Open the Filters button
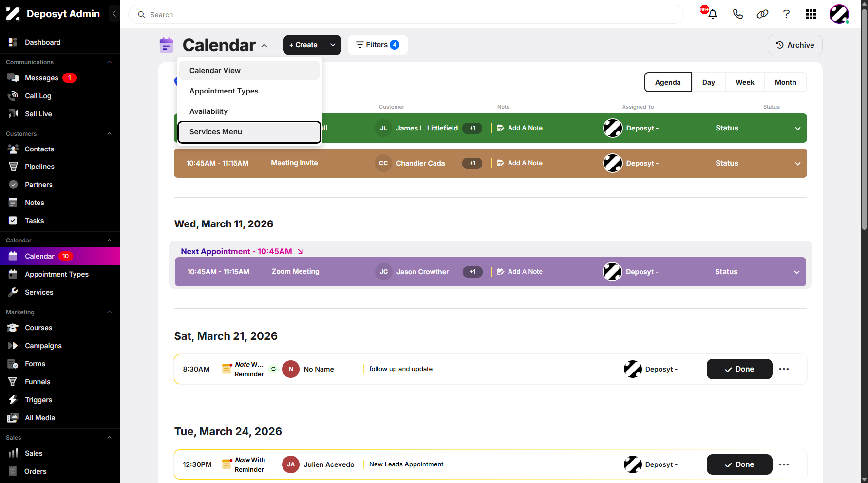 pos(377,45)
